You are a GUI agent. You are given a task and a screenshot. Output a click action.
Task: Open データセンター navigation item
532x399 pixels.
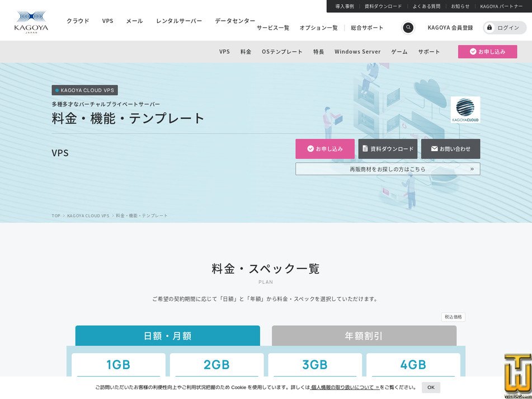coord(235,21)
